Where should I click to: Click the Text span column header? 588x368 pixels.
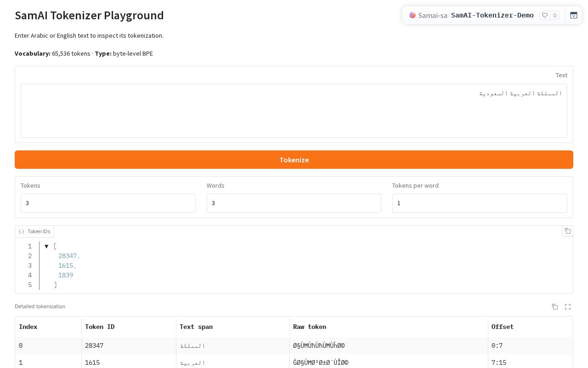233,327
